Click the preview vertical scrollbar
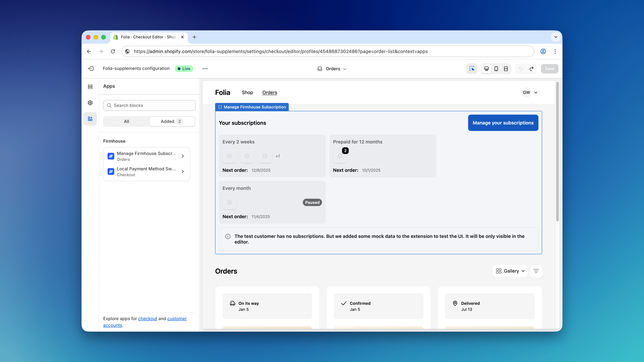644x362 pixels. (557, 151)
